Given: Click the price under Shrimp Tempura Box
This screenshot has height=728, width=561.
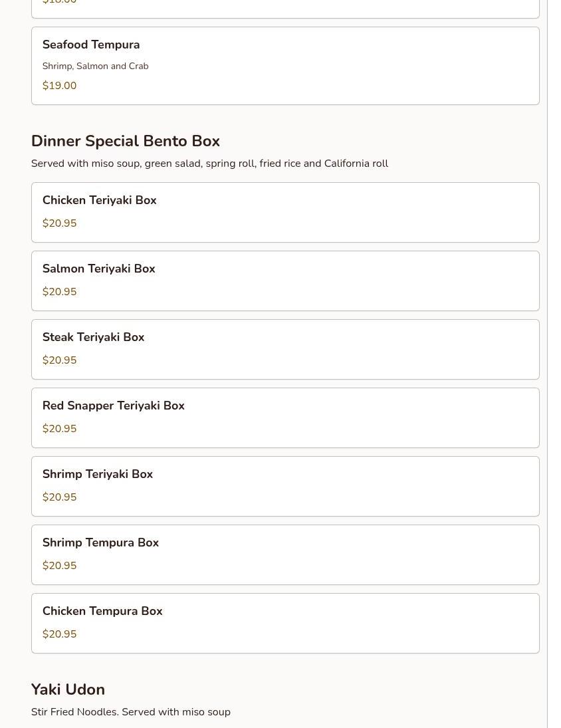Looking at the screenshot, I should pyautogui.click(x=59, y=566).
